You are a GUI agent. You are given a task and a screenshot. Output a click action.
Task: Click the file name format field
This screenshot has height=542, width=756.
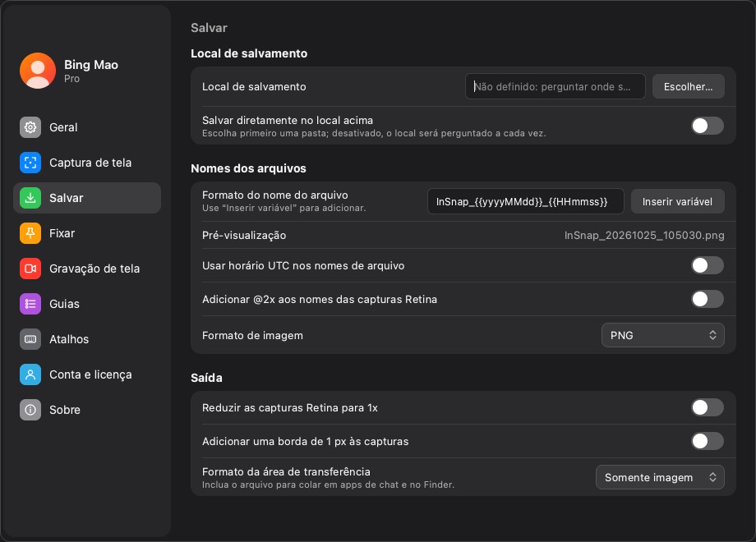(526, 201)
